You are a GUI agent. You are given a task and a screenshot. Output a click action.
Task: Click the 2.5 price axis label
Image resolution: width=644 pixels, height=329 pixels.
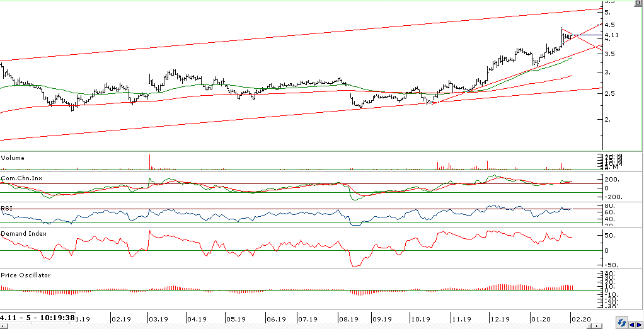point(609,94)
